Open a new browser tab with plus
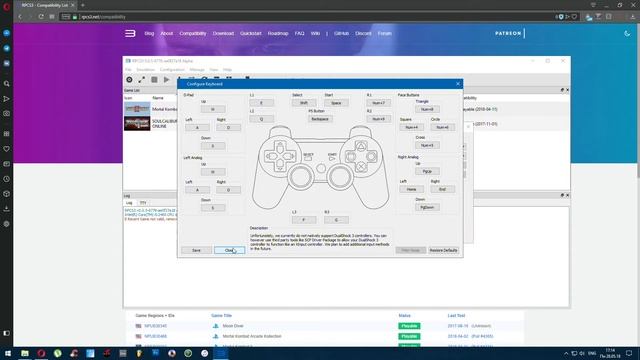 pyautogui.click(x=82, y=5)
